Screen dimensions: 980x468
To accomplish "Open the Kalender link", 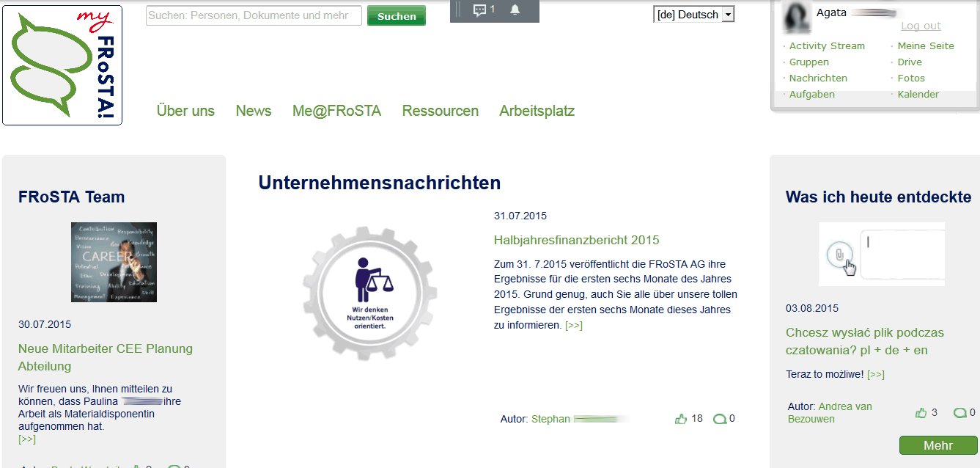I will [x=918, y=94].
